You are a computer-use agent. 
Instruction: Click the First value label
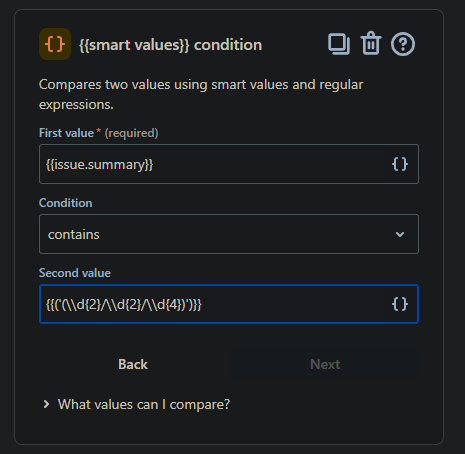click(x=66, y=133)
